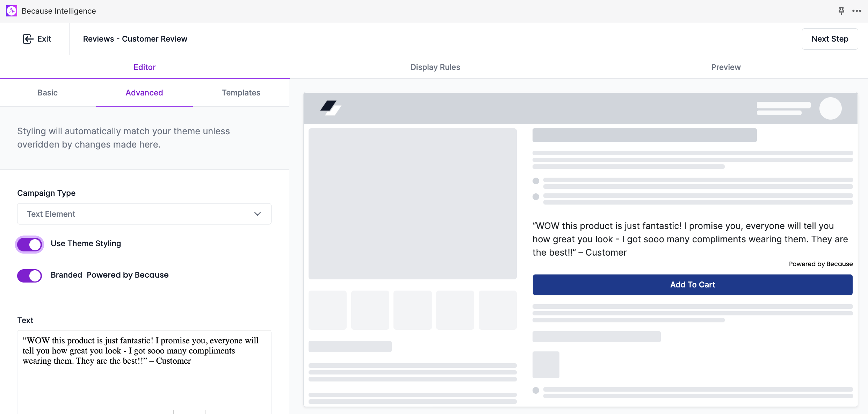The width and height of the screenshot is (868, 414).
Task: Click the large product image placeholder
Action: click(412, 204)
